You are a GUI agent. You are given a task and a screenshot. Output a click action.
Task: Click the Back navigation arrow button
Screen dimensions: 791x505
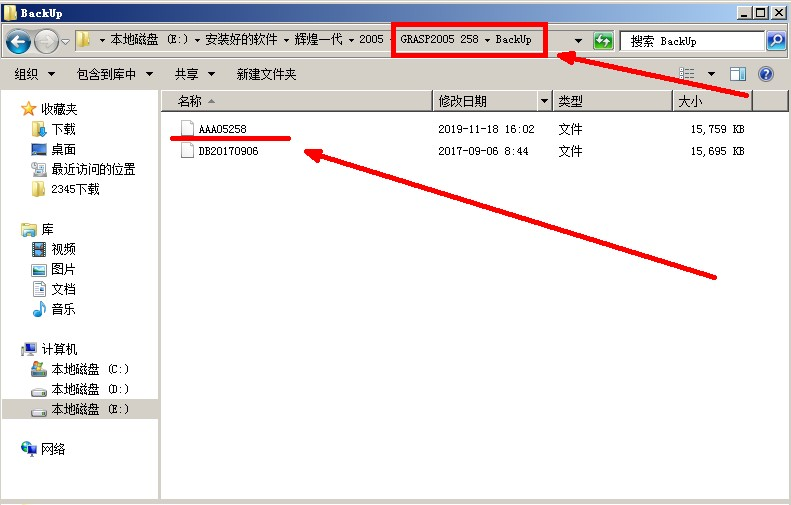[x=19, y=41]
